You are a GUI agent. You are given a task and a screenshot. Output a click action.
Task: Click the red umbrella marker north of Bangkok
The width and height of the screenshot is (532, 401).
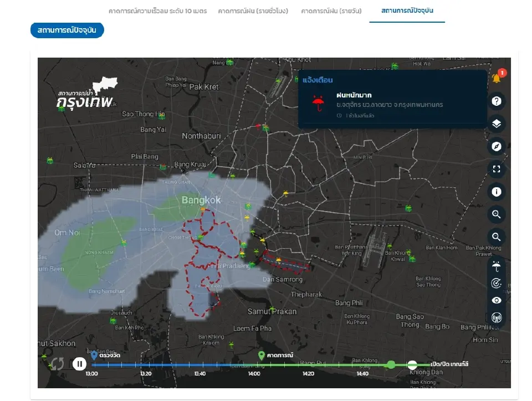click(x=258, y=126)
